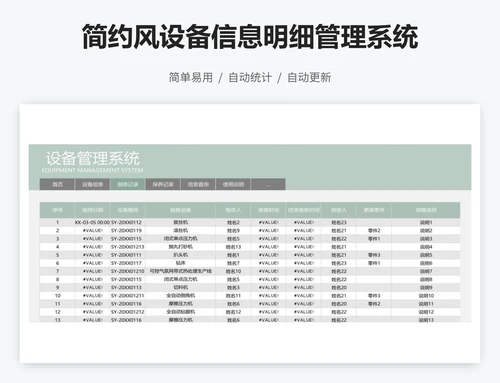This screenshot has width=500, height=383.
Task: Click device number SY-20XX01213
Action: tap(128, 247)
